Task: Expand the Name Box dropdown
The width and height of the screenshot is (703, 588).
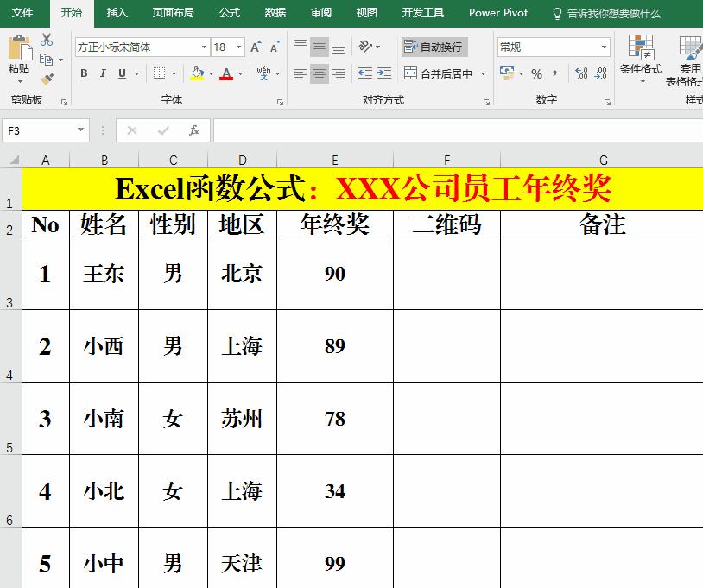Action: click(80, 130)
